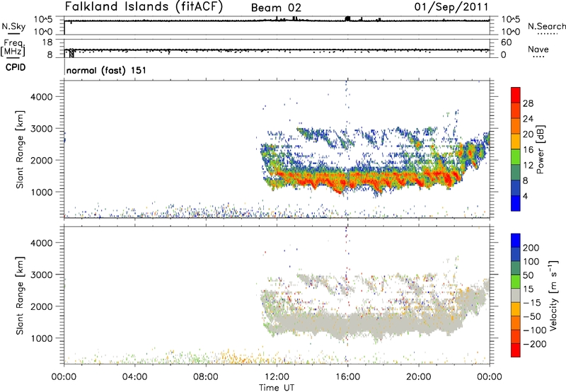Select the gray -15 to 15 Velocity swatch
This screenshot has height=392, width=566.
click(x=516, y=295)
